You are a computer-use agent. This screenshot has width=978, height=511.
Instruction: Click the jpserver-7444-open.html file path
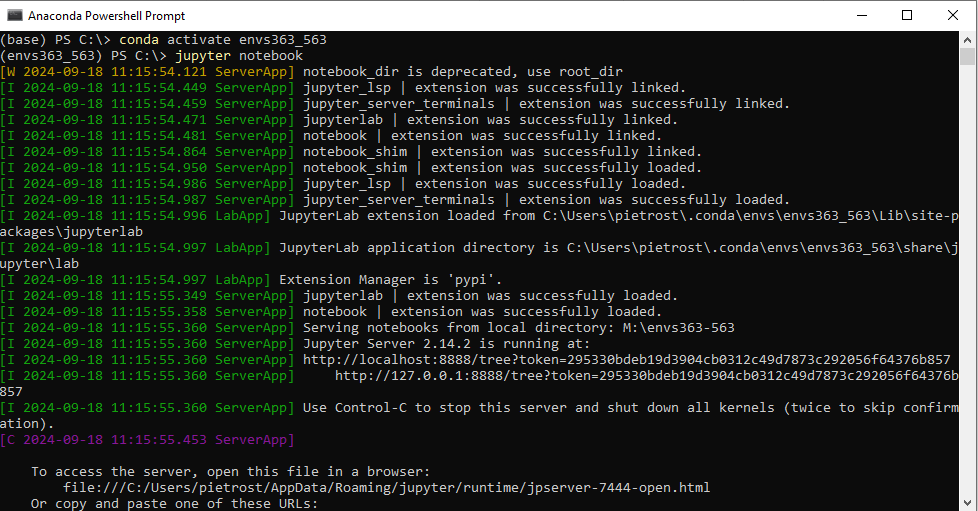click(387, 488)
